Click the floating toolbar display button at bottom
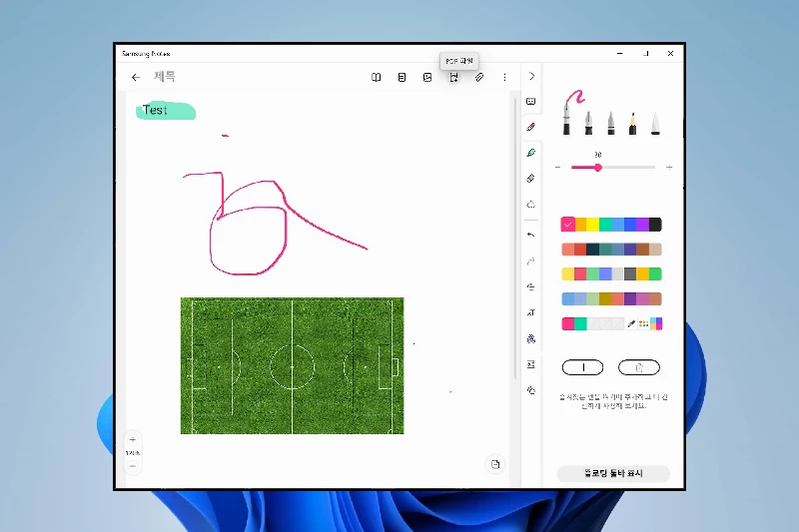The image size is (799, 532). (612, 474)
